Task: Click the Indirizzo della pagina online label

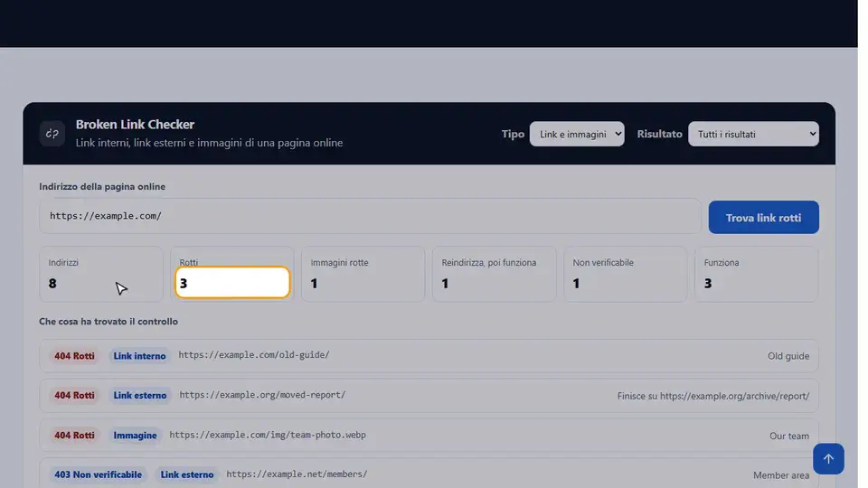Action: click(102, 186)
